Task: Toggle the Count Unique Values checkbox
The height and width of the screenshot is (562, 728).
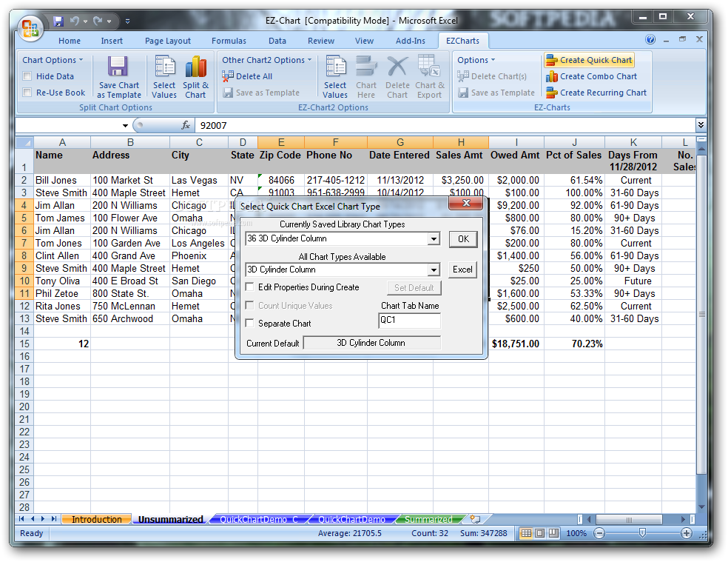Action: click(250, 305)
